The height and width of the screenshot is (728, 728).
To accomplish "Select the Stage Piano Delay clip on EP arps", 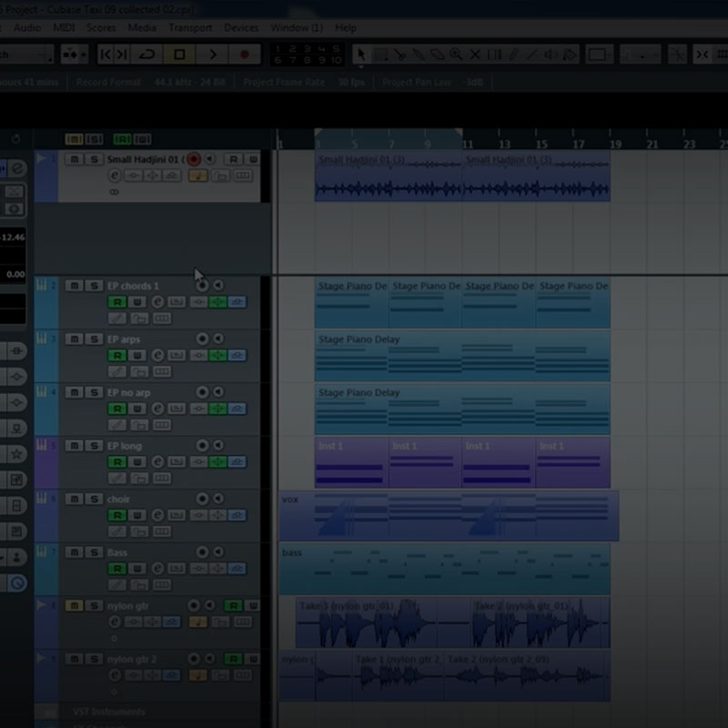I will coord(462,356).
